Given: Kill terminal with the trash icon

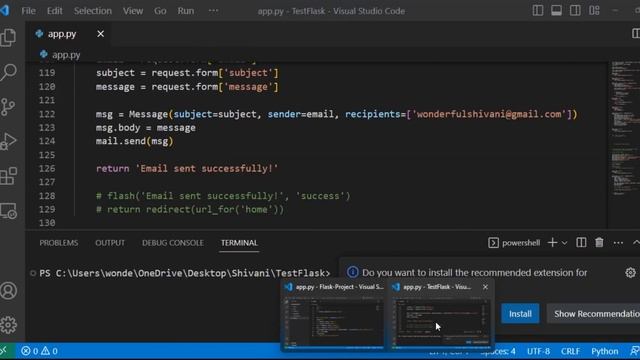Looking at the screenshot, I should click(599, 242).
